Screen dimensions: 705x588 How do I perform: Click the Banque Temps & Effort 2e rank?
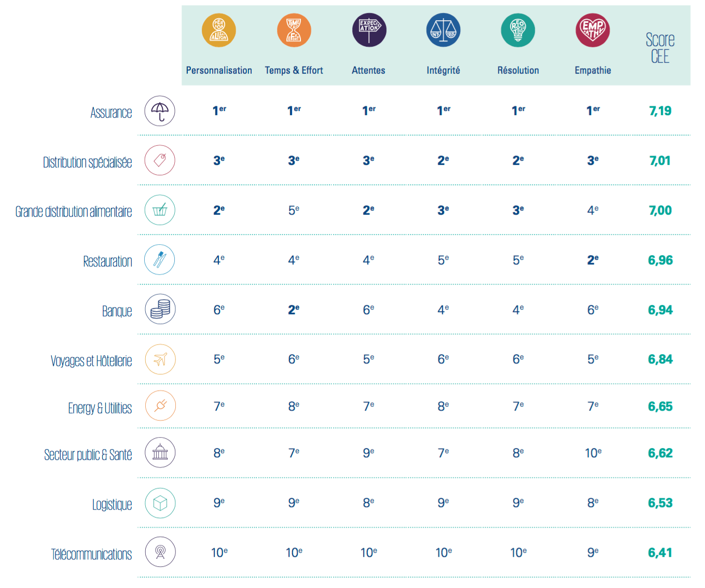(294, 310)
